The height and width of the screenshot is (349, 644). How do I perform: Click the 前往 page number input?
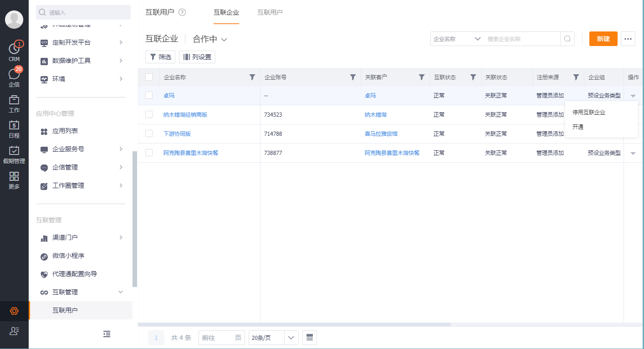222,338
